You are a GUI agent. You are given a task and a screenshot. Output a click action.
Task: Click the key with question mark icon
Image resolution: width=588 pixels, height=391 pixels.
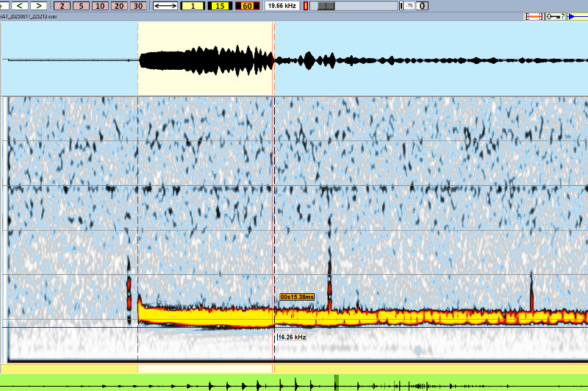point(556,17)
